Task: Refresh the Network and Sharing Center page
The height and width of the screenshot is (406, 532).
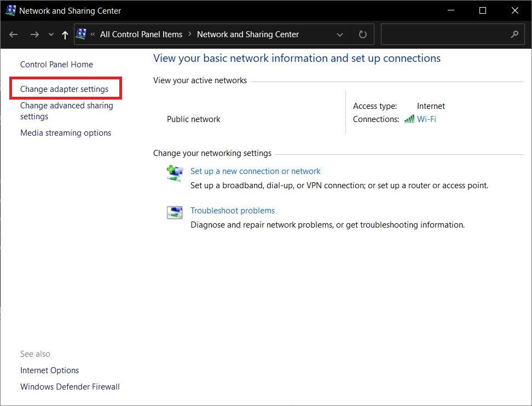Action: tap(363, 34)
